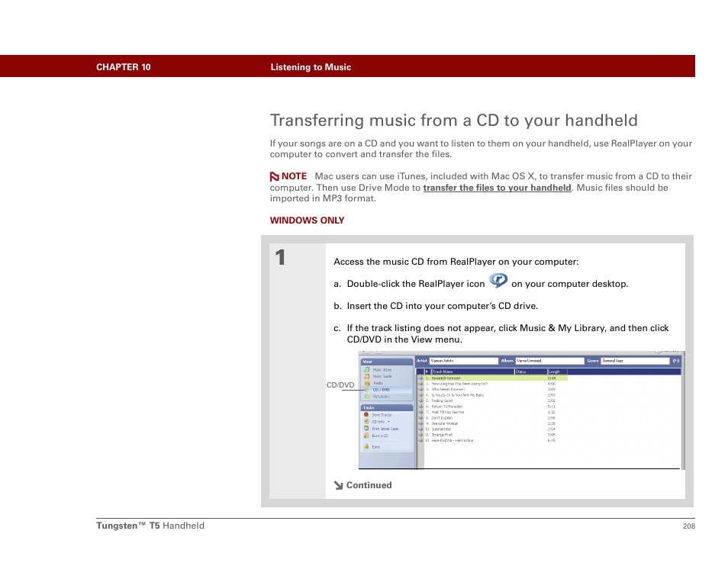
Task: Click the RealPlayer desktop icon in step a
Action: click(x=498, y=281)
